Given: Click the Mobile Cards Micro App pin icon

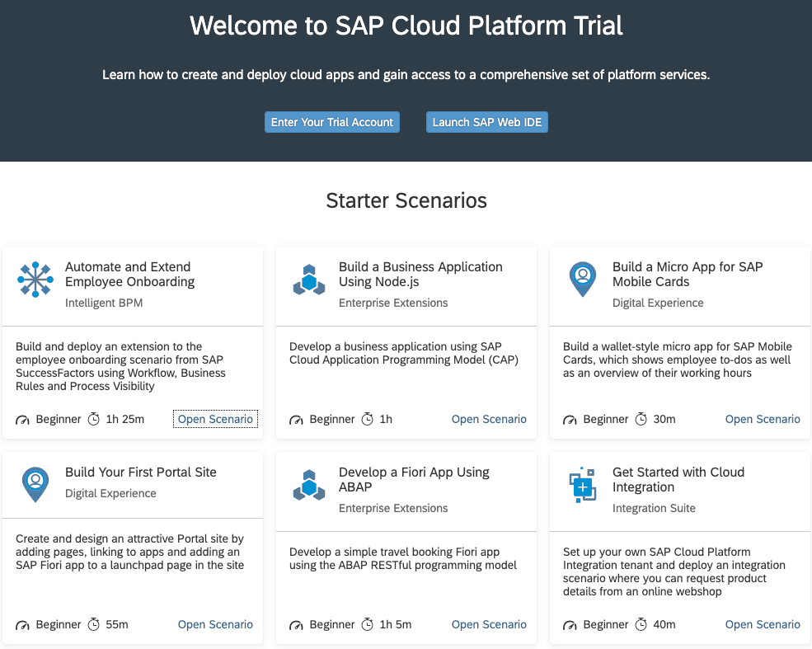Looking at the screenshot, I should [x=583, y=280].
